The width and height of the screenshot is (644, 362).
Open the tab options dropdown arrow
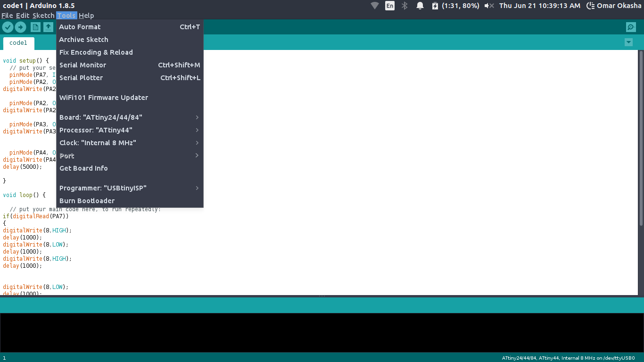point(628,42)
